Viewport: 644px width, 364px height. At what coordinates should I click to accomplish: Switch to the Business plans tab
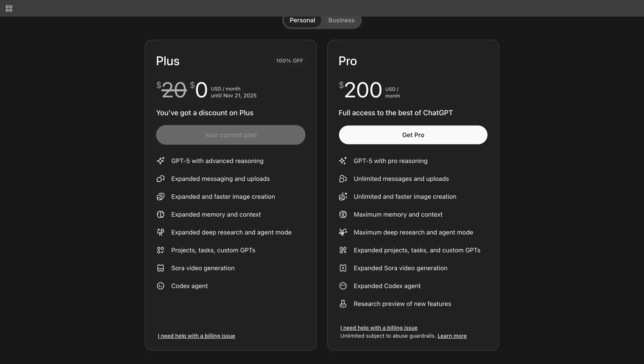[341, 20]
